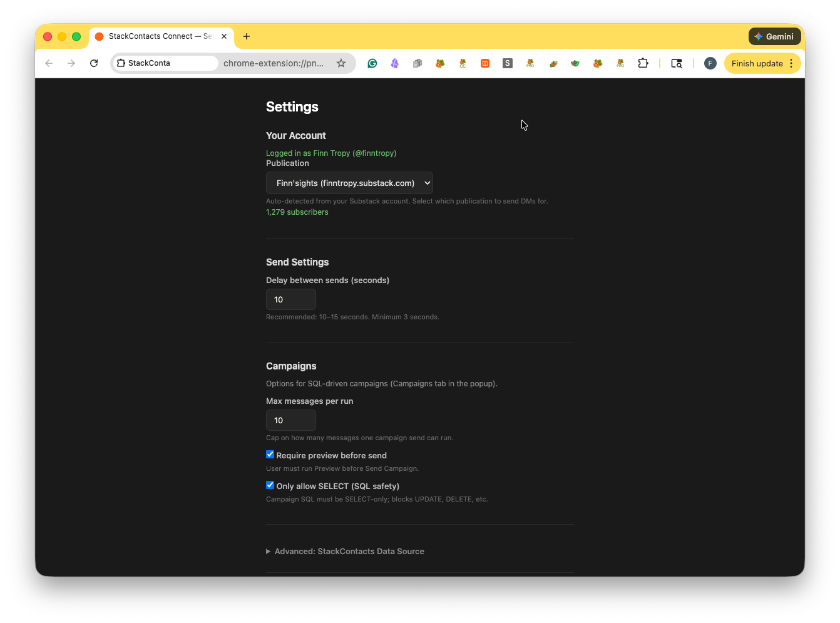Viewport: 840px width, 623px height.
Task: Click the purple Obsidian crystal extension icon
Action: point(395,63)
